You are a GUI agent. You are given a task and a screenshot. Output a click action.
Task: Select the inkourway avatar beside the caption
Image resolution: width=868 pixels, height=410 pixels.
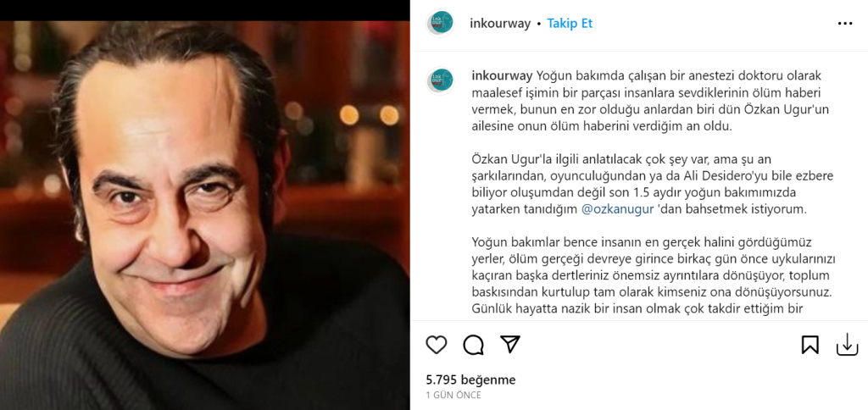441,80
